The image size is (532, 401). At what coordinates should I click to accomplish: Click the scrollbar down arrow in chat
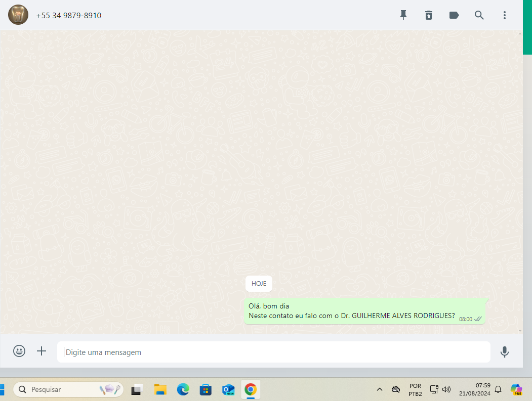tap(520, 330)
